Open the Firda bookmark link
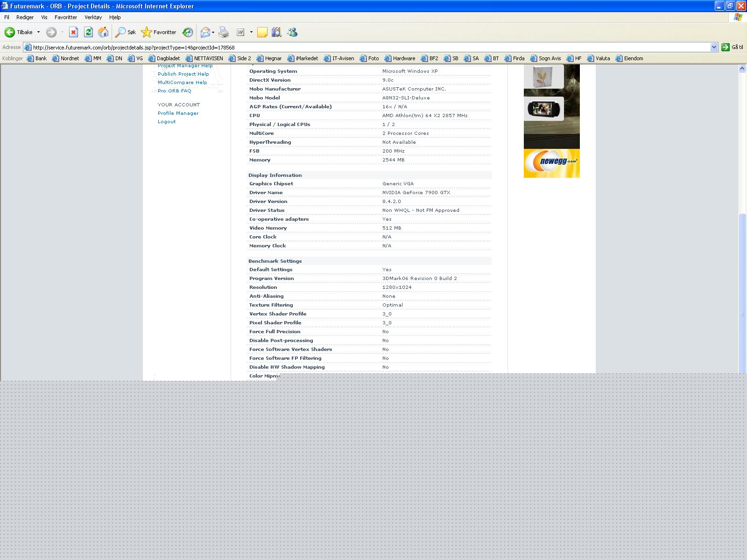This screenshot has height=560, width=747. (514, 58)
